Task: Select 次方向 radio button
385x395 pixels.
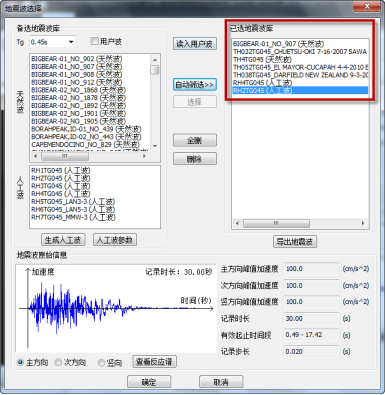Action: click(58, 362)
